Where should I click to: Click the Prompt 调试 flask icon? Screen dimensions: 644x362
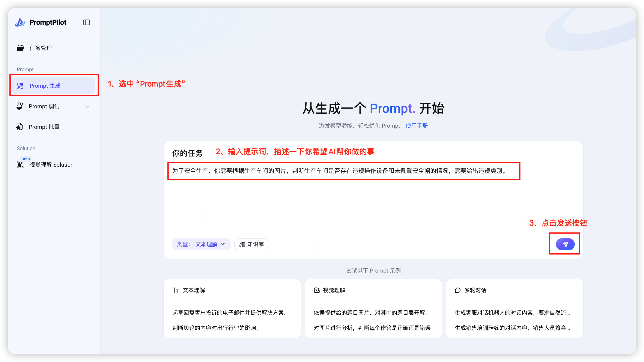click(20, 106)
